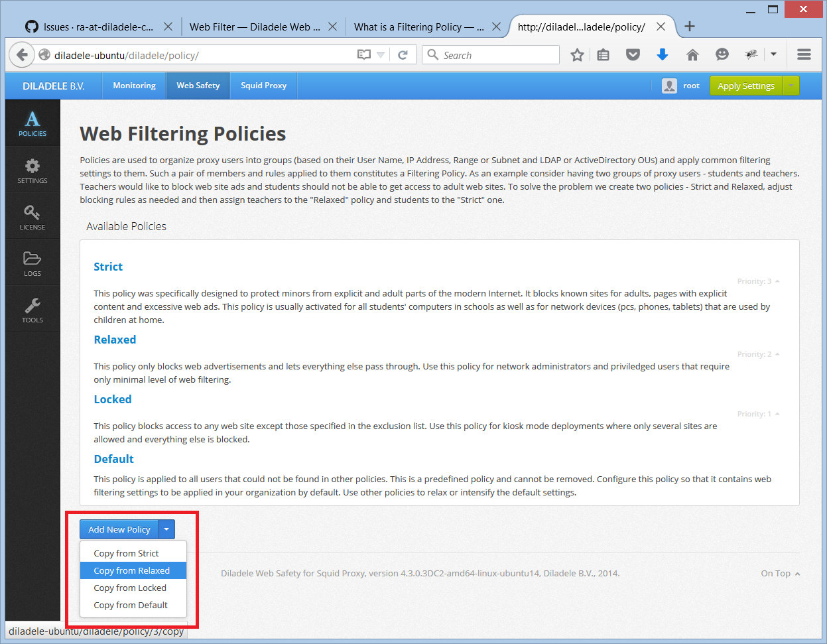The width and height of the screenshot is (827, 644).
Task: Go to browser home page
Action: point(692,55)
